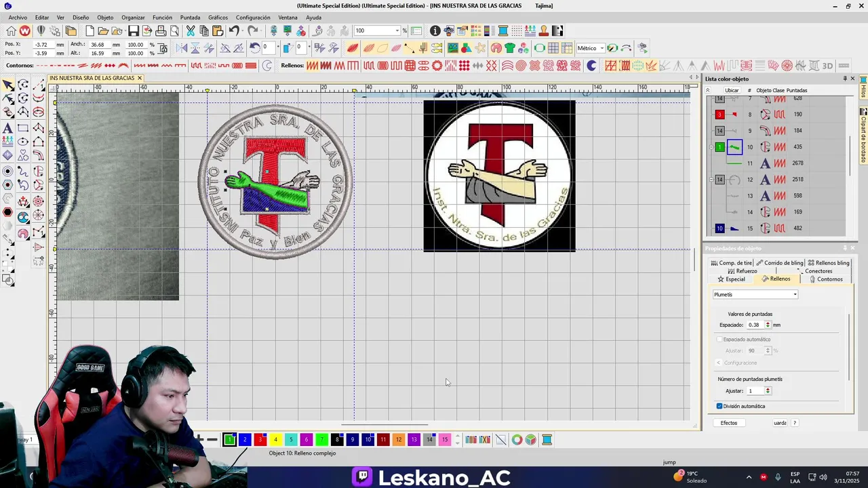The height and width of the screenshot is (488, 868).
Task: Select the Select Object arrow tool
Action: (8, 85)
